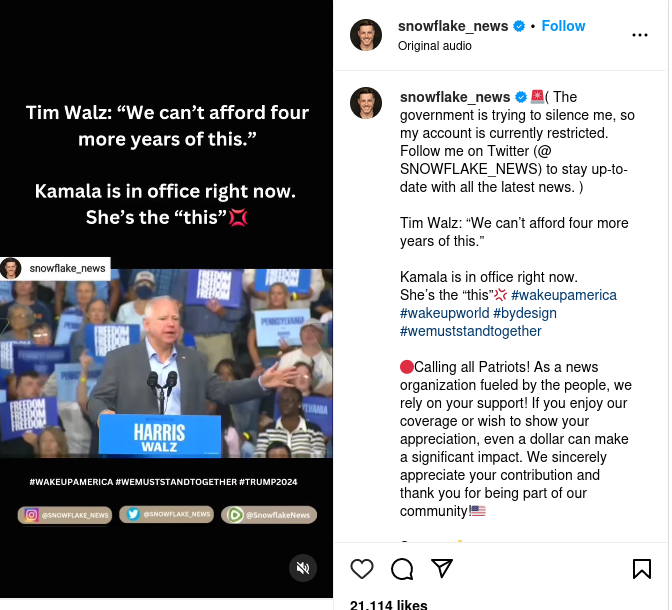Share the post with the paper plane icon

[x=442, y=568]
